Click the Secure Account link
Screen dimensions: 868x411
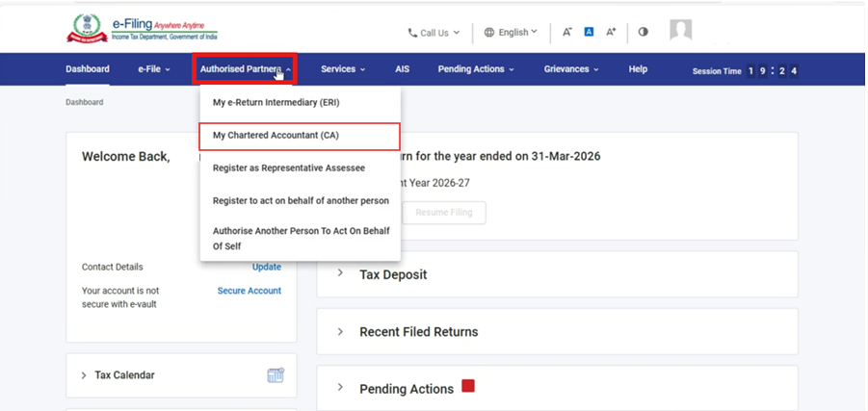[x=249, y=291]
